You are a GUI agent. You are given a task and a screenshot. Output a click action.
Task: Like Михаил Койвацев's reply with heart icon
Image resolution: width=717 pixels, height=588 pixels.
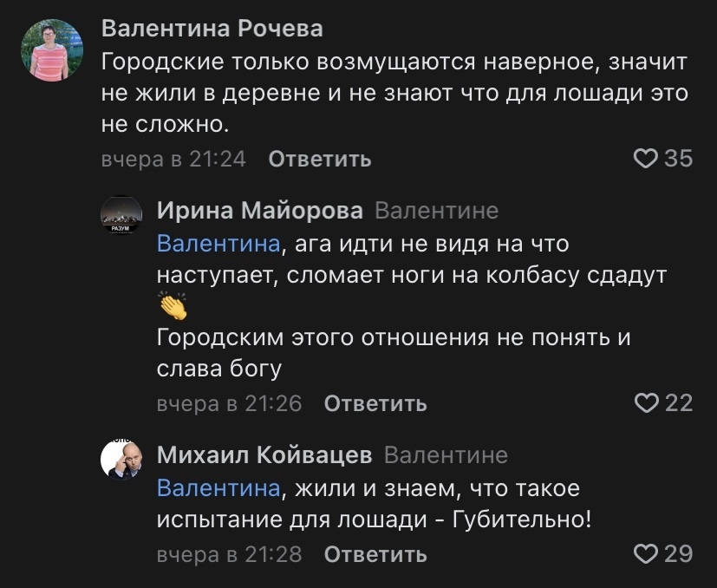coord(646,553)
